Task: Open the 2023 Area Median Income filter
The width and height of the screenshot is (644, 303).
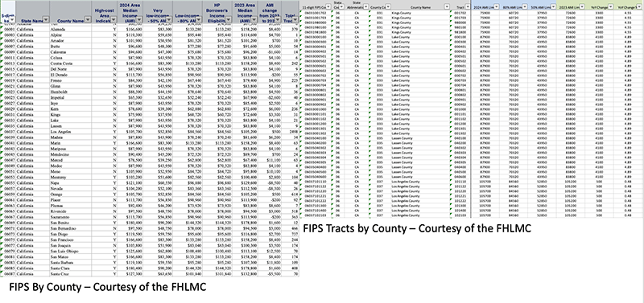Action: [x=254, y=19]
